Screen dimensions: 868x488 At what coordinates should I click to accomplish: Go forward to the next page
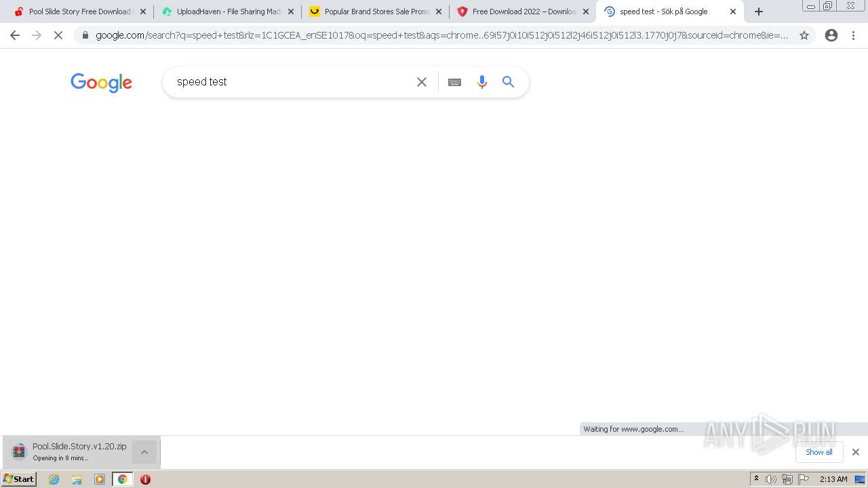[x=37, y=35]
